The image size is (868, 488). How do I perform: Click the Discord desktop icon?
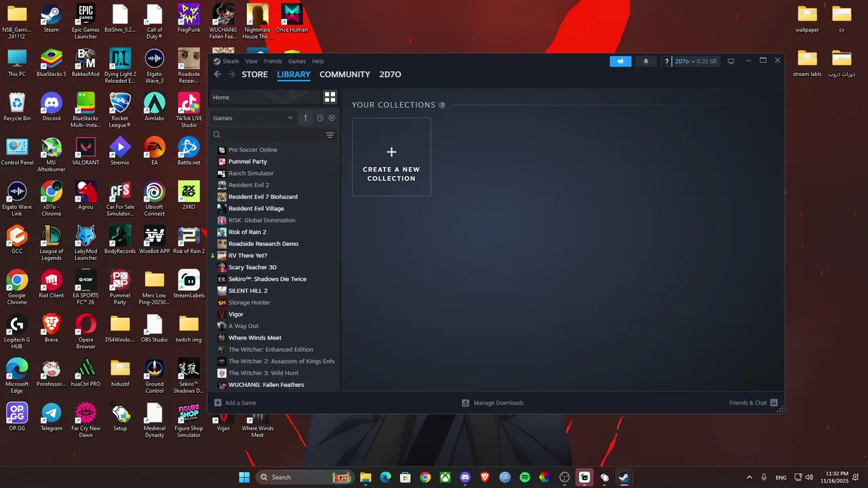[51, 107]
